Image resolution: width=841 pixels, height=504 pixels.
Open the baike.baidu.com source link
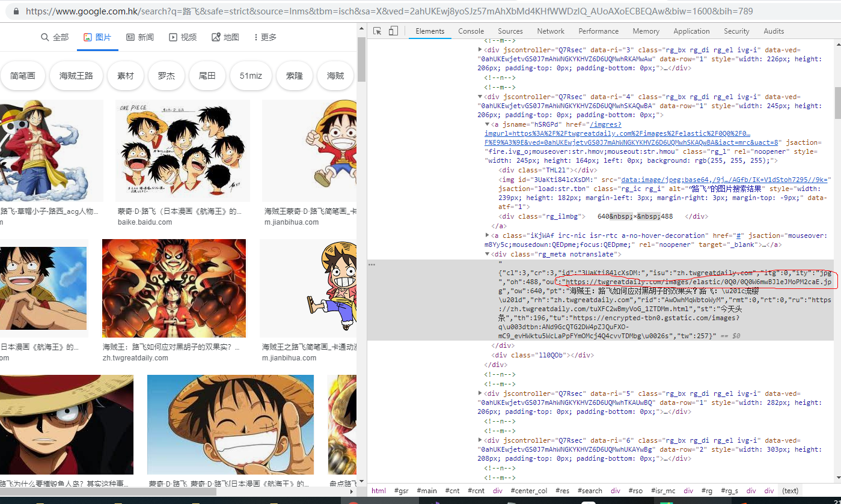(144, 222)
